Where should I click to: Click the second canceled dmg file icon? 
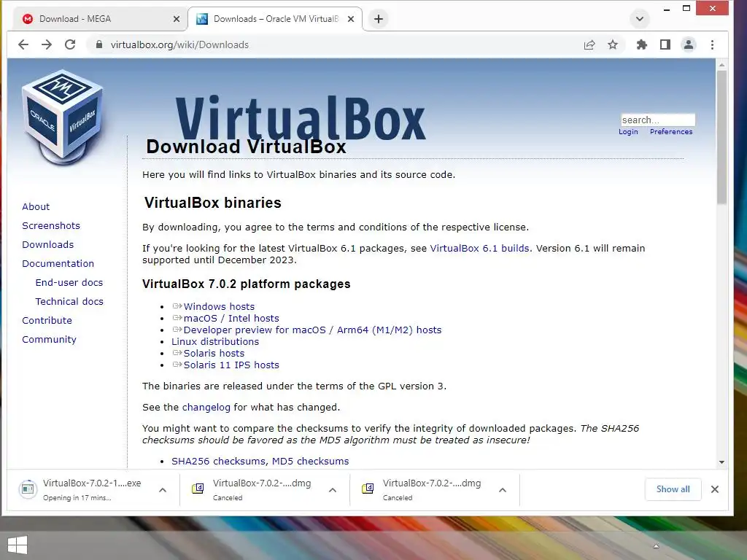[368, 489]
